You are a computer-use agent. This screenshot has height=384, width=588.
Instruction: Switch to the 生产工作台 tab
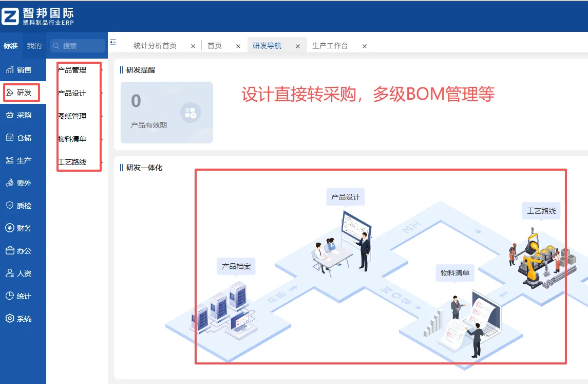point(331,45)
